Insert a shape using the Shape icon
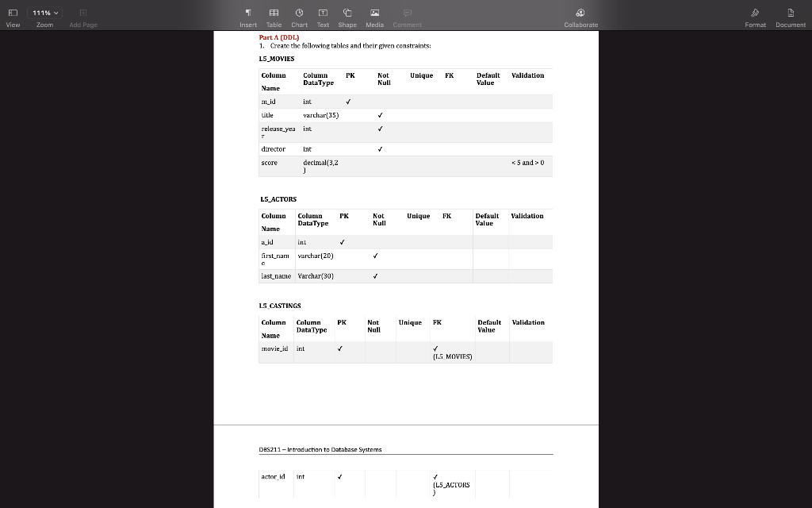This screenshot has width=812, height=508. click(347, 14)
